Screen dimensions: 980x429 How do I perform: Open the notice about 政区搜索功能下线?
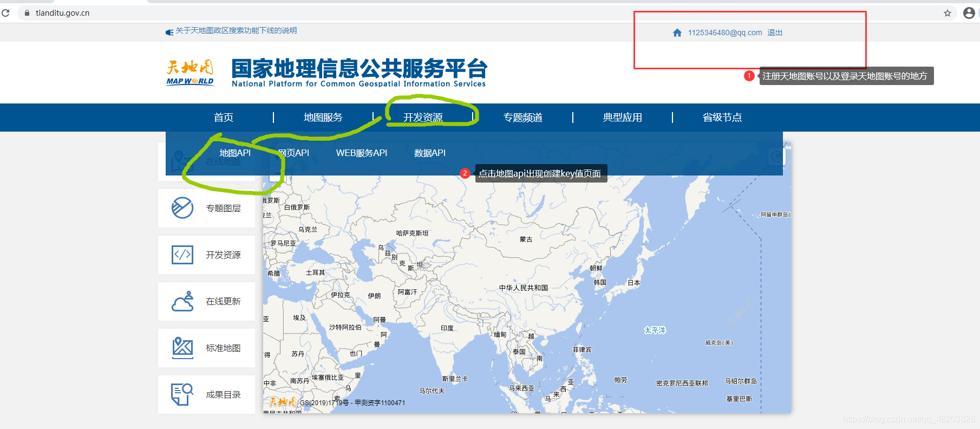coord(236,31)
